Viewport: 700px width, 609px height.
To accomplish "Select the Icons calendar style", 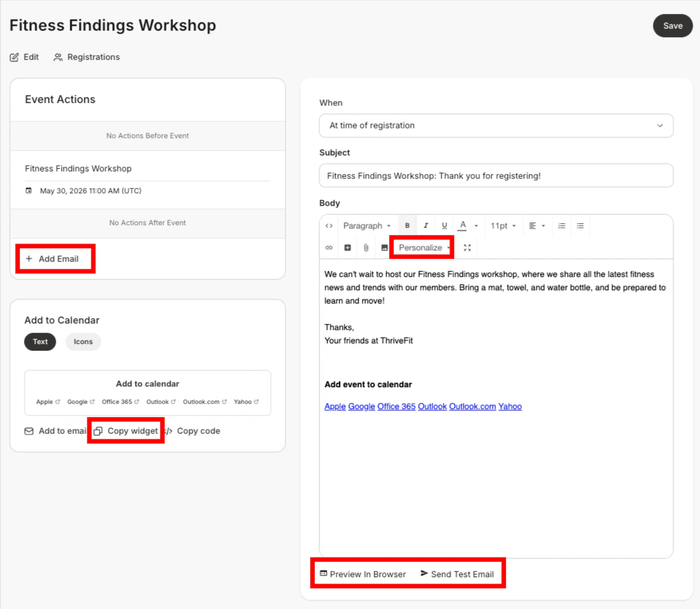I will pos(83,341).
